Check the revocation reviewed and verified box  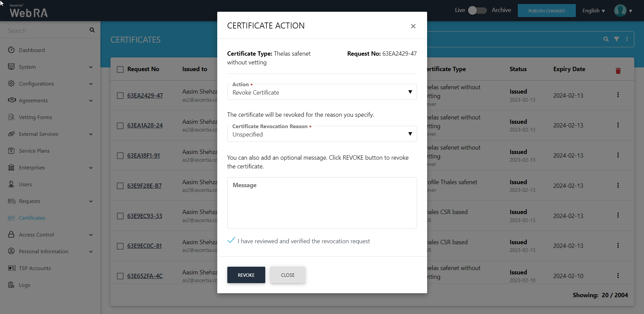pyautogui.click(x=231, y=241)
